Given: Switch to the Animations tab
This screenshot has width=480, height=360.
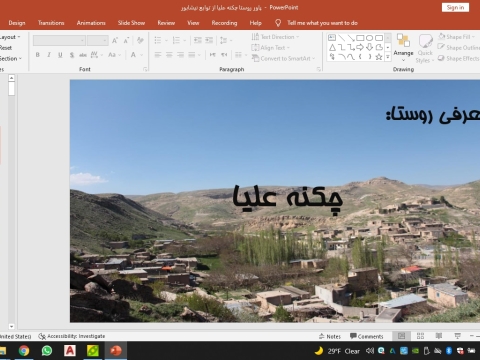Looking at the screenshot, I should 91,23.
